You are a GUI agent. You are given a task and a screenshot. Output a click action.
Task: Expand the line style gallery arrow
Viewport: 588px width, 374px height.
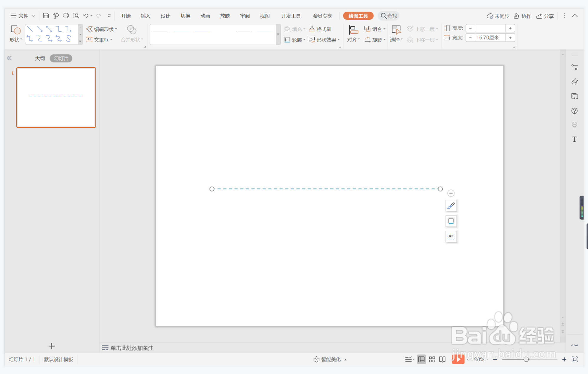point(278,34)
